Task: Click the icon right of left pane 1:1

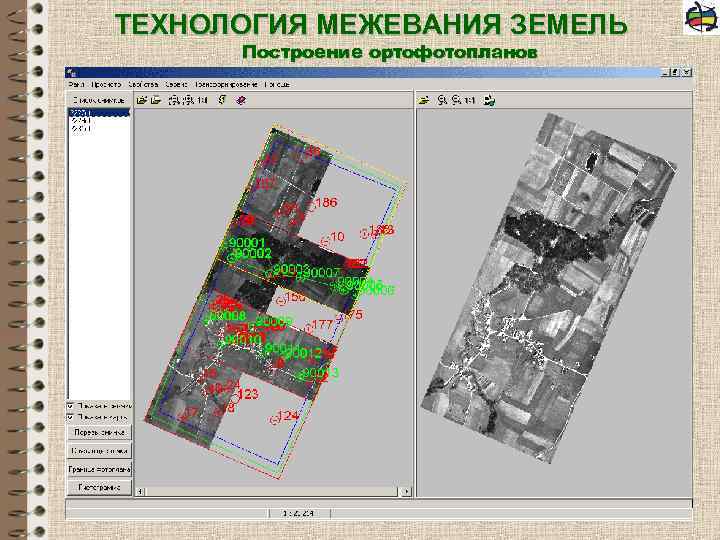Action: [222, 100]
